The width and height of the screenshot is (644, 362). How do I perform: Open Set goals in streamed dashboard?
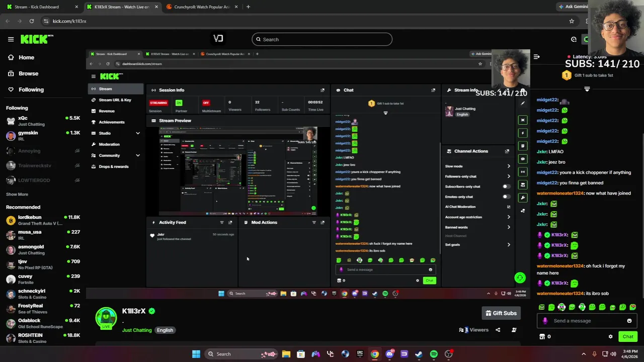(x=478, y=245)
